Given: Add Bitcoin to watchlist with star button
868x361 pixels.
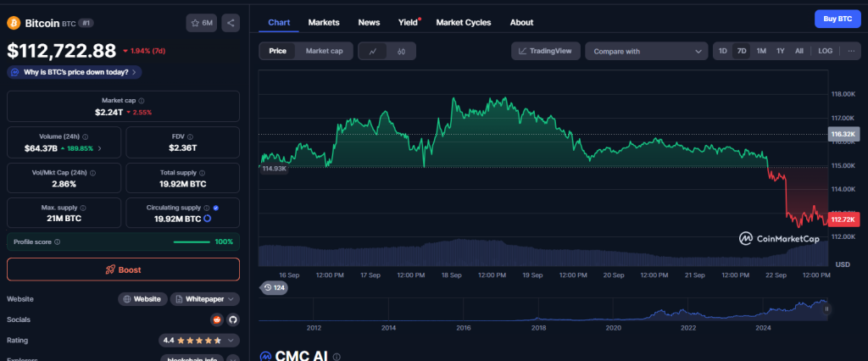Looking at the screenshot, I should (x=202, y=23).
